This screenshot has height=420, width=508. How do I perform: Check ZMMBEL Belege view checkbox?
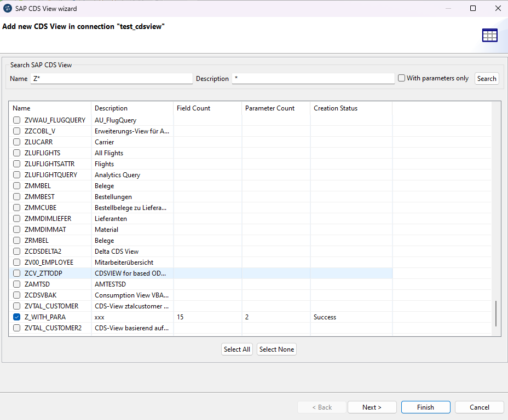click(16, 185)
